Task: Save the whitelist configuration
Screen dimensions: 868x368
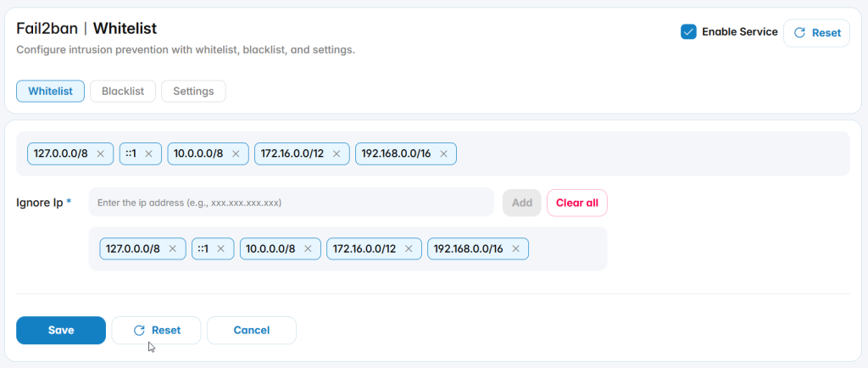Action: [x=61, y=331]
